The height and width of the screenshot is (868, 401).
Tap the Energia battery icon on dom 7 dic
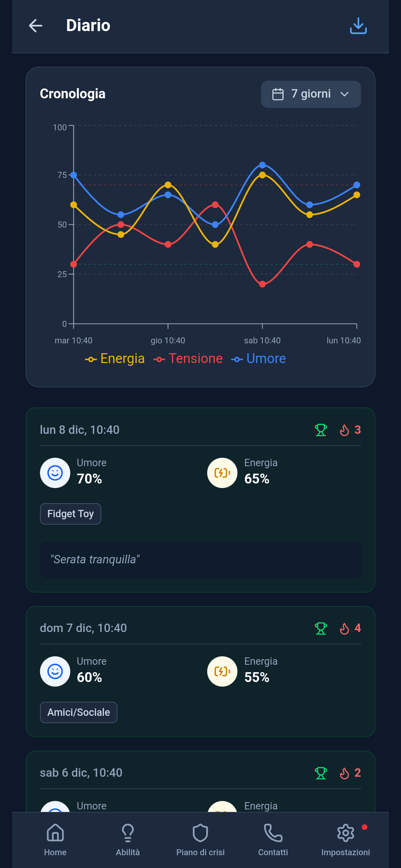click(x=222, y=671)
